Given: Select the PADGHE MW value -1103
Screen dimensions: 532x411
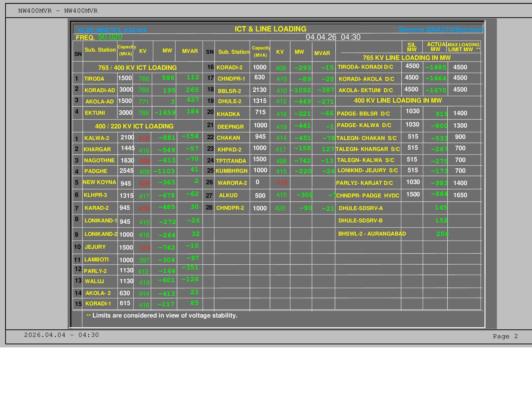Looking at the screenshot, I should (x=164, y=171).
